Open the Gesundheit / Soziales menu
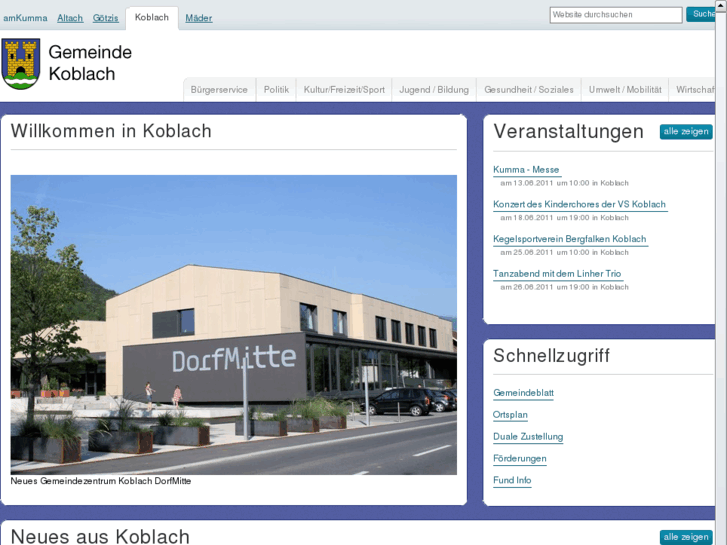Screen dimensions: 727x545 (529, 90)
